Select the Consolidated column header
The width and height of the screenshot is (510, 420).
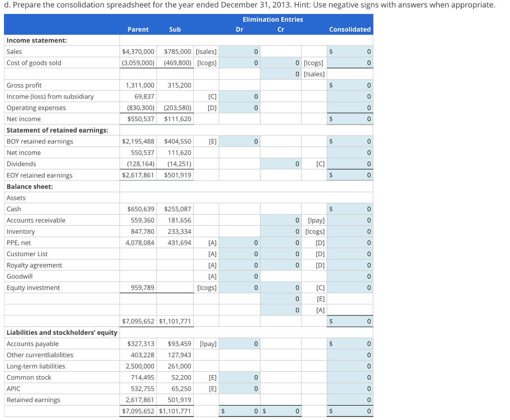coord(350,29)
